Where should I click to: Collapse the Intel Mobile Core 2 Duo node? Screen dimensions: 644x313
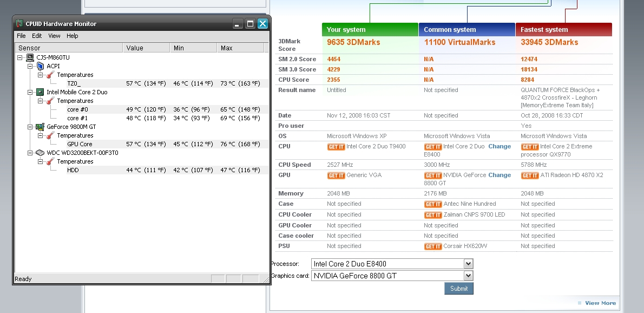(30, 92)
